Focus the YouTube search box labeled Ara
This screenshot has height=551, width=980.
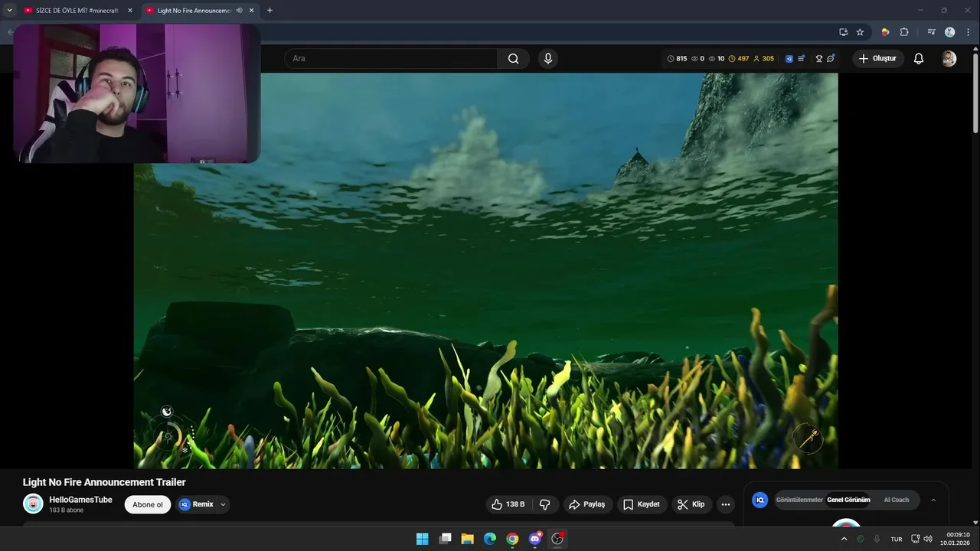coord(390,59)
